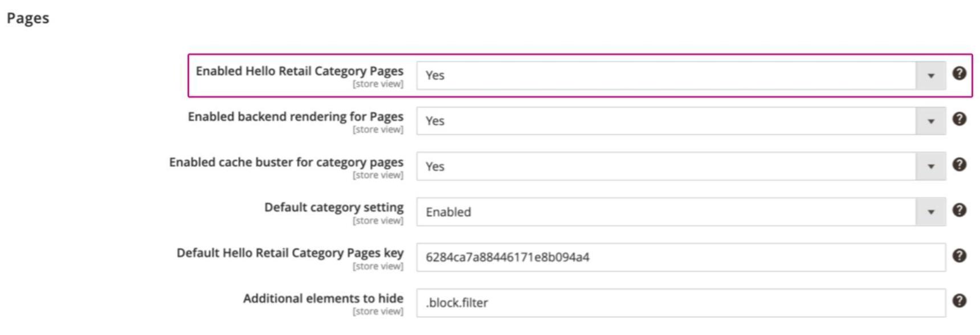Focus the Additional elements to hide field

coord(681,303)
